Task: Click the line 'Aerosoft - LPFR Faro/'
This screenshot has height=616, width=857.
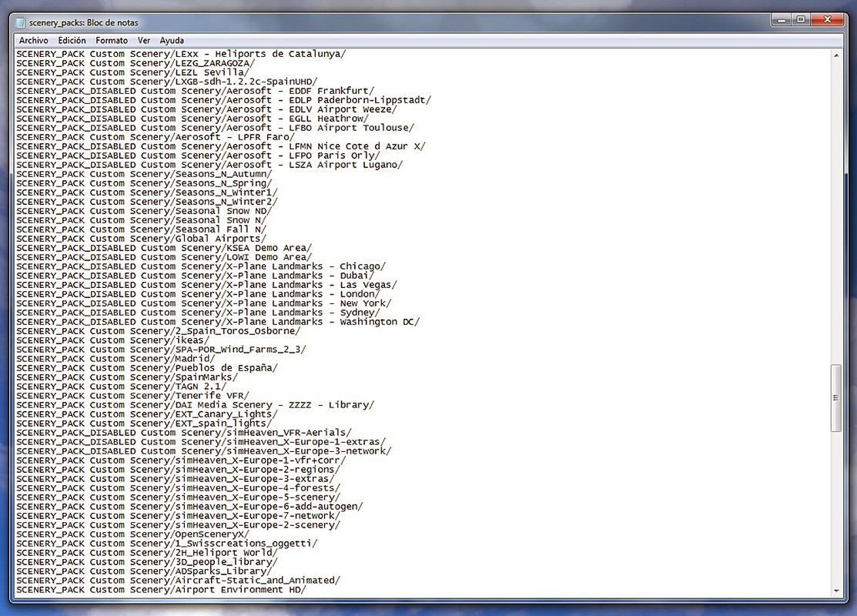Action: (x=156, y=137)
